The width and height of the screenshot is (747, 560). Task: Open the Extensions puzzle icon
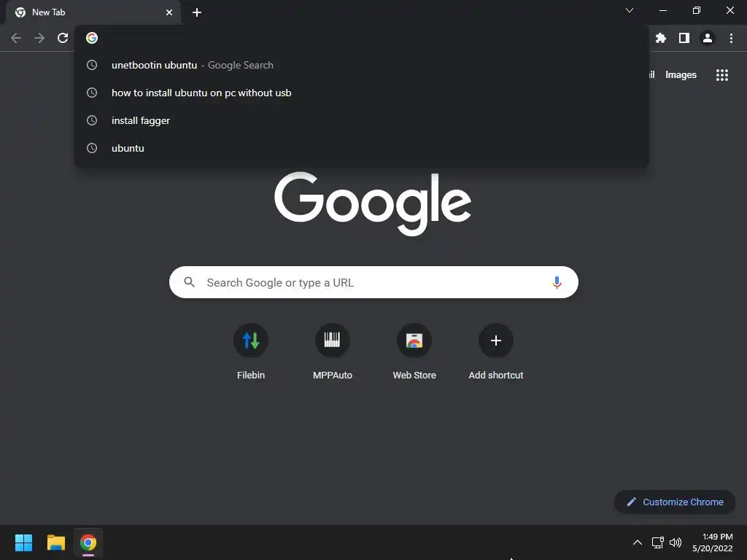(x=661, y=38)
